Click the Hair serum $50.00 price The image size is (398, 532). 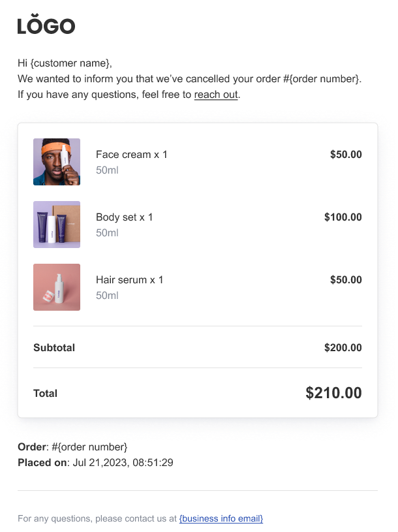[x=346, y=280]
